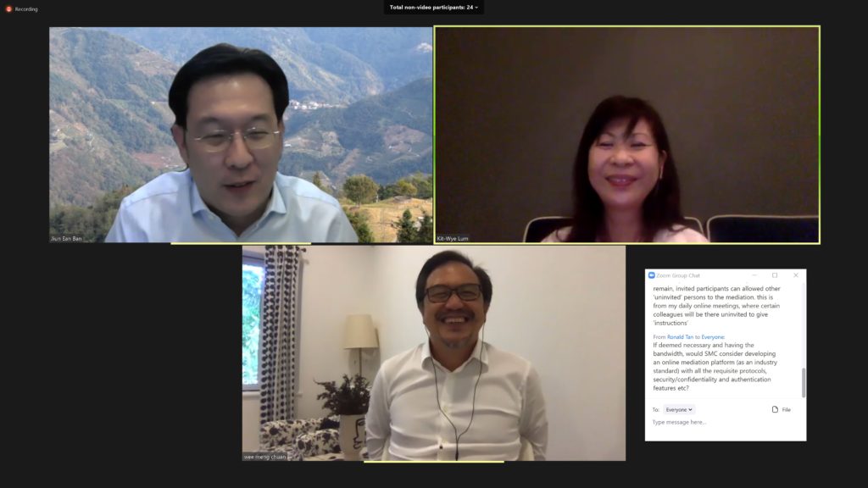This screenshot has width=868, height=488.
Task: Click the Zoom logo in chat title bar
Action: click(x=652, y=275)
